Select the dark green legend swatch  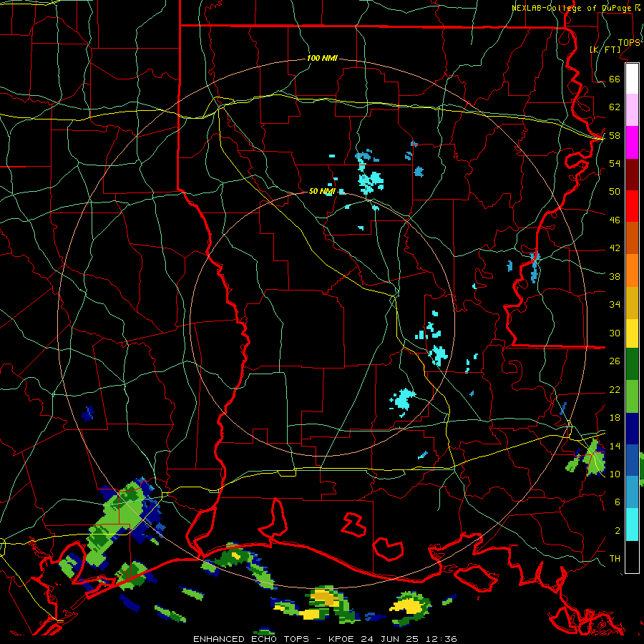(632, 364)
